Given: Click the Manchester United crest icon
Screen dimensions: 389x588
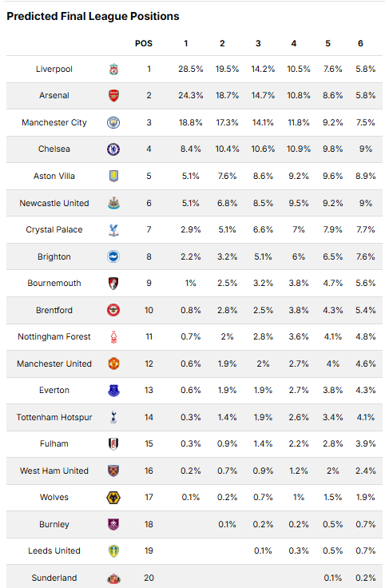Looking at the screenshot, I should coord(113,364).
